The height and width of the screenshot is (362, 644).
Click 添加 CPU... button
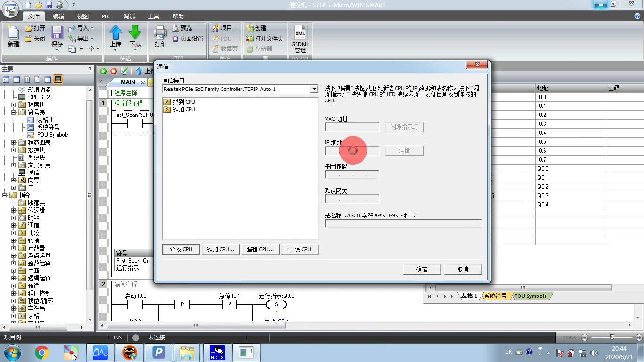[x=221, y=249]
